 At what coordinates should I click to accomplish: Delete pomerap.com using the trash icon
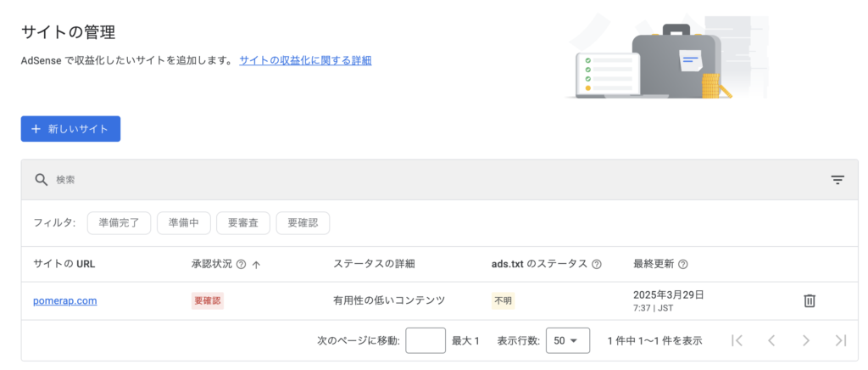click(x=810, y=300)
